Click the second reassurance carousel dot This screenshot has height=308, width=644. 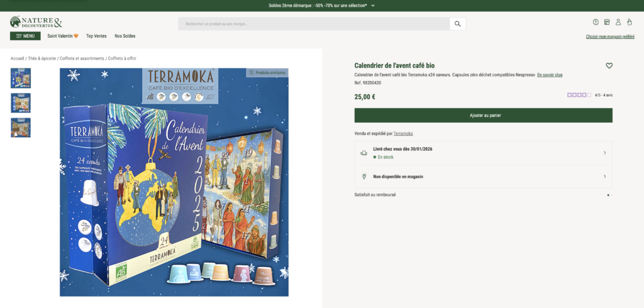click(611, 195)
